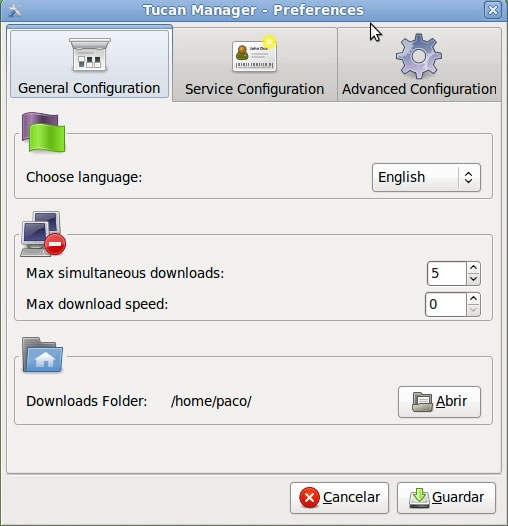Screen dimensions: 508x526
Task: Close the Preferences window
Action: pyautogui.click(x=493, y=10)
